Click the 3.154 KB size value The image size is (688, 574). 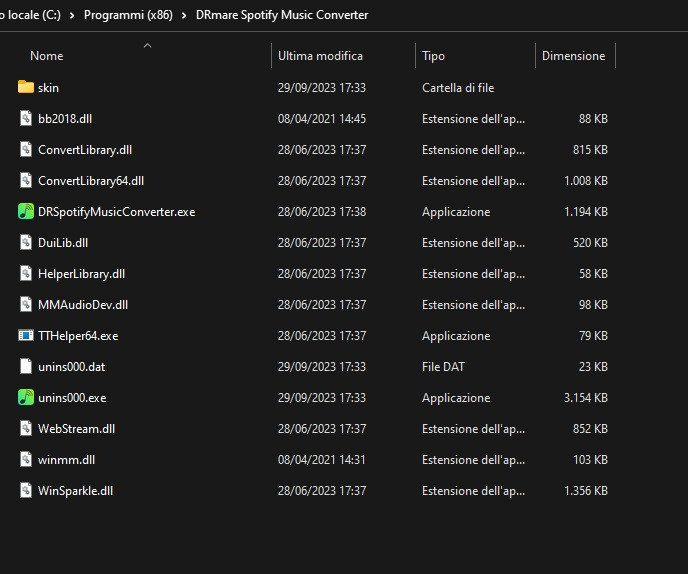[x=586, y=398]
